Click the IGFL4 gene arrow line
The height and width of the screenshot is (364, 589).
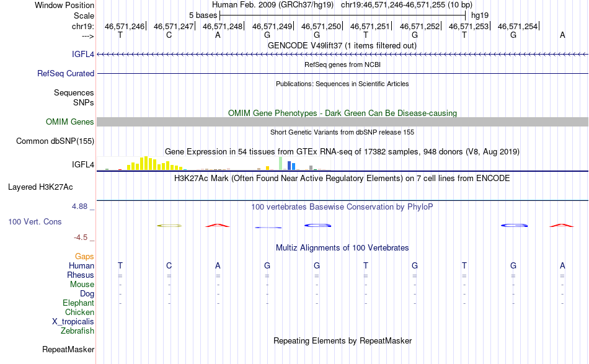(x=342, y=55)
